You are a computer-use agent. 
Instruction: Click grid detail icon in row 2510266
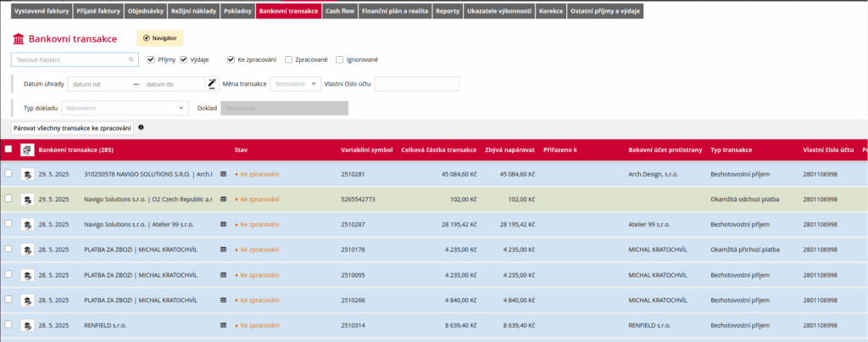[224, 300]
